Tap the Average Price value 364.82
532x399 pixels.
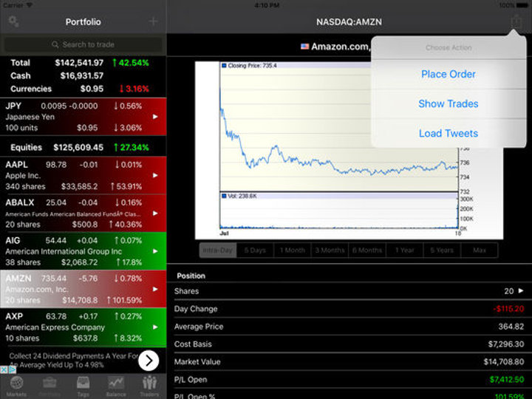coord(511,327)
